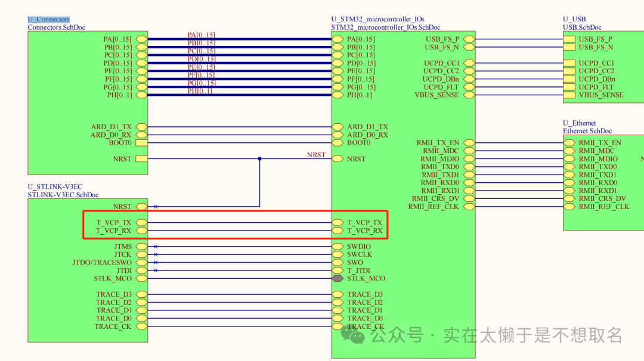The height and width of the screenshot is (361, 644).
Task: Click the NRST port symbol in U_Connectors block
Action: tap(141, 159)
